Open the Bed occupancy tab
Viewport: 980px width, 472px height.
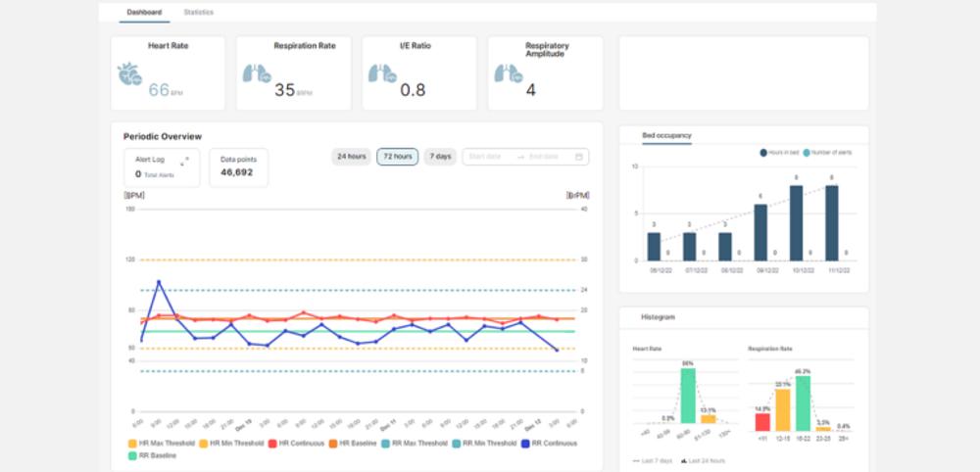coord(666,134)
